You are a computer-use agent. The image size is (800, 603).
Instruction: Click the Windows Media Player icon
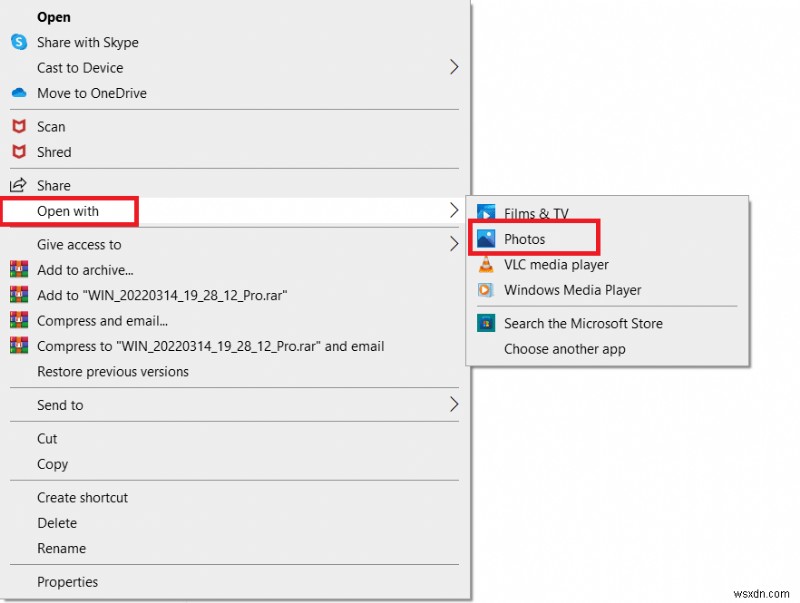click(x=487, y=290)
